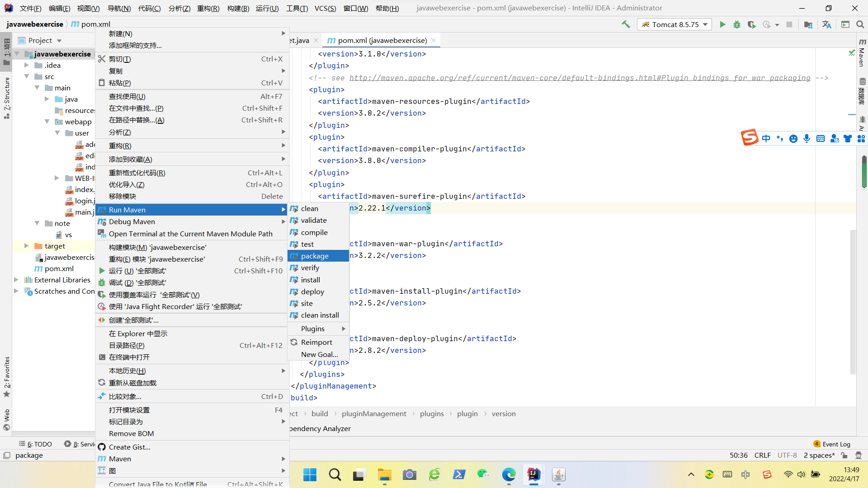The image size is (868, 488).
Task: Click the Debug bug icon in toolbar
Action: tap(737, 24)
